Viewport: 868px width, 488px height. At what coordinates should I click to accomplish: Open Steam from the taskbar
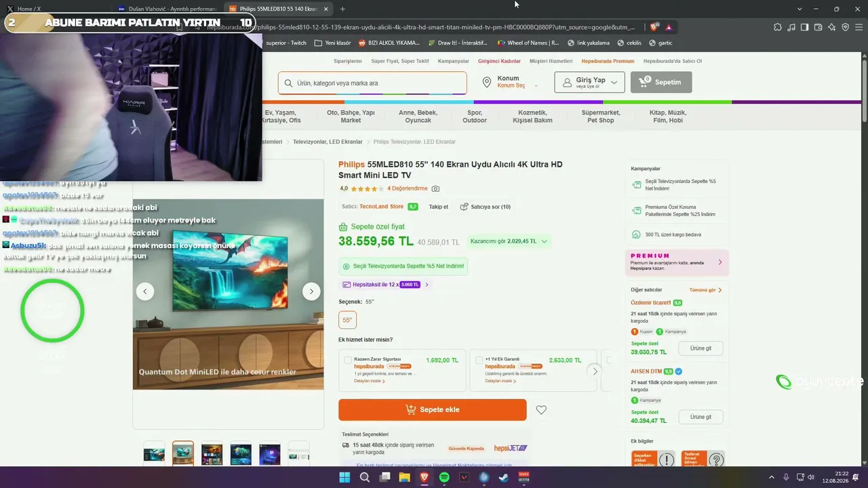click(x=504, y=478)
